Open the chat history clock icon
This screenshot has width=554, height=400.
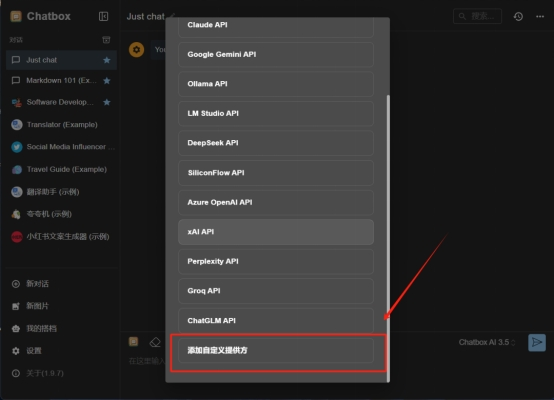(518, 16)
